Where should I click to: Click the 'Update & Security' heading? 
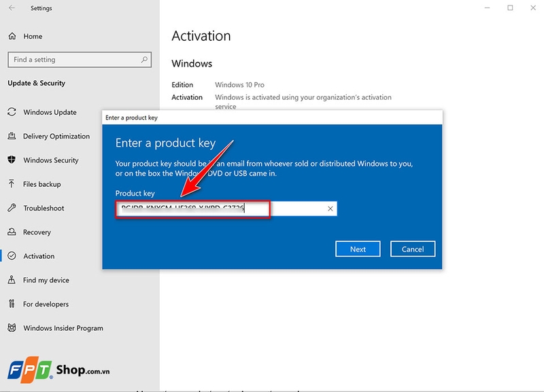pyautogui.click(x=37, y=83)
